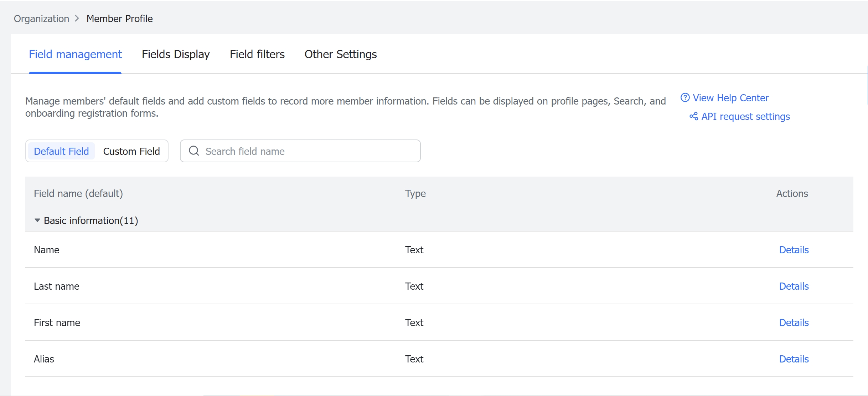Viewport: 868px width, 396px height.
Task: Show Details for Alias field
Action: pos(794,359)
